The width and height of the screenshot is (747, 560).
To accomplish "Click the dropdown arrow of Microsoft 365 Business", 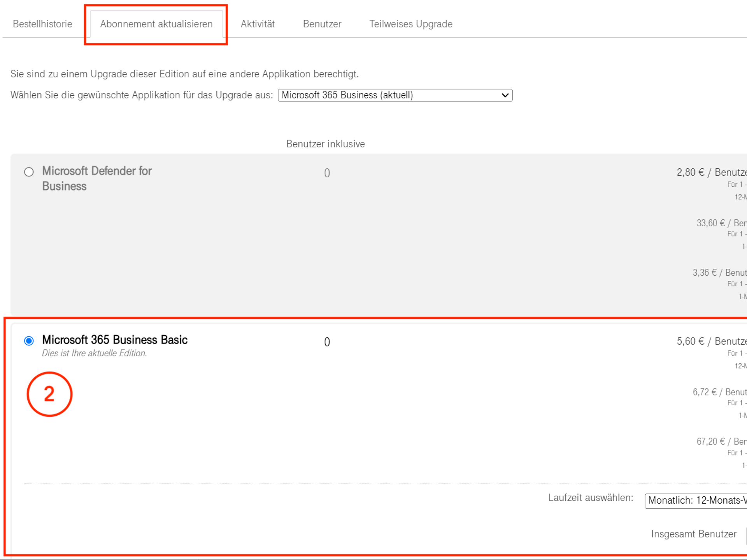I will (x=505, y=95).
